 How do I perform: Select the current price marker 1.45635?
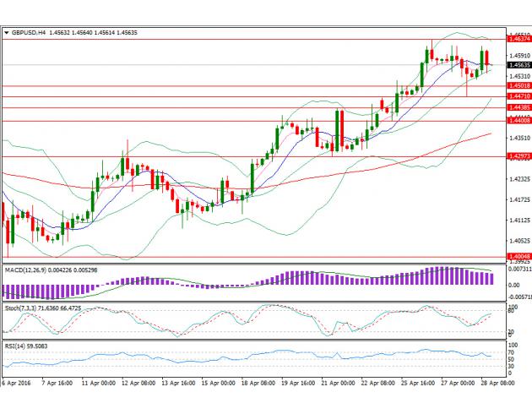[x=518, y=64]
